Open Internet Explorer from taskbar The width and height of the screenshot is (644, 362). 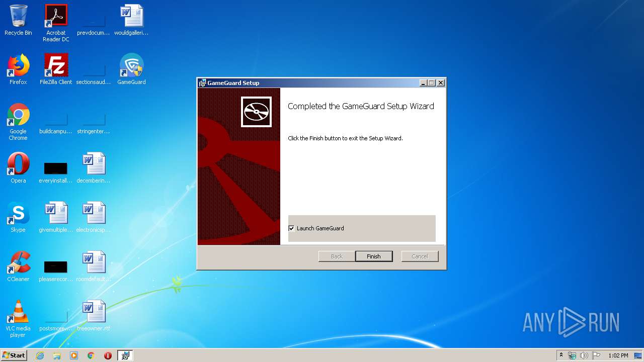40,355
